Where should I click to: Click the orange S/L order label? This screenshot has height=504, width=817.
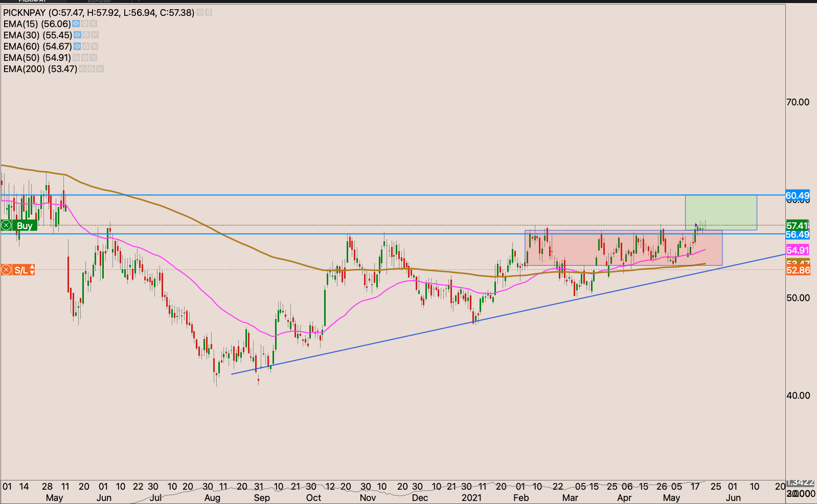(21, 270)
